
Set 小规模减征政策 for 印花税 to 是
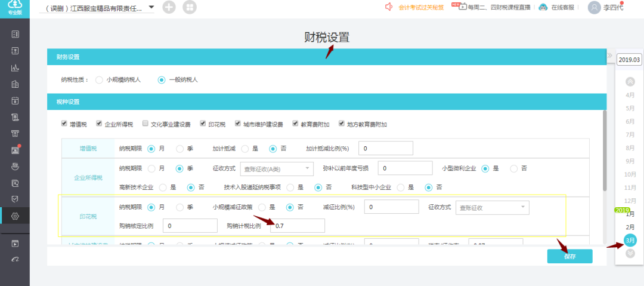pyautogui.click(x=262, y=207)
